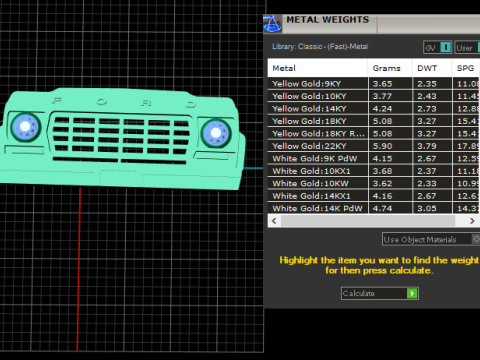Click the Metal Weights scale icon
The height and width of the screenshot is (360, 480).
pyautogui.click(x=273, y=24)
